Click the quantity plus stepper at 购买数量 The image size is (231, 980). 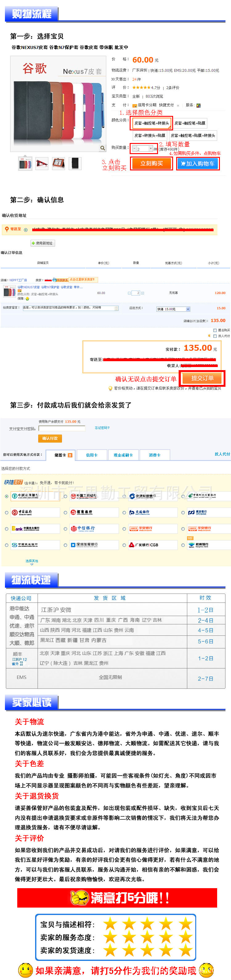click(x=151, y=148)
